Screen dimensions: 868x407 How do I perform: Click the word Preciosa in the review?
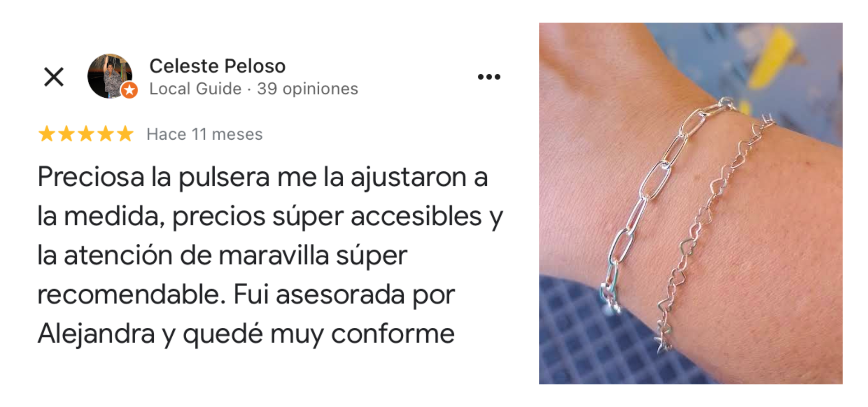91,177
